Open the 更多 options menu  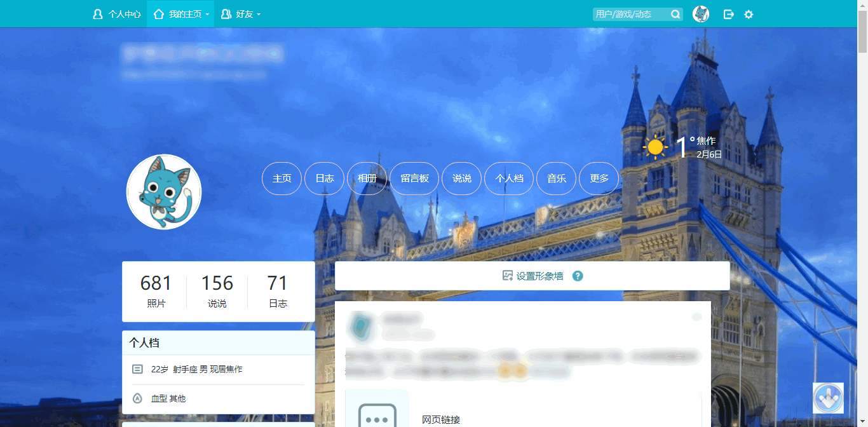coord(599,179)
